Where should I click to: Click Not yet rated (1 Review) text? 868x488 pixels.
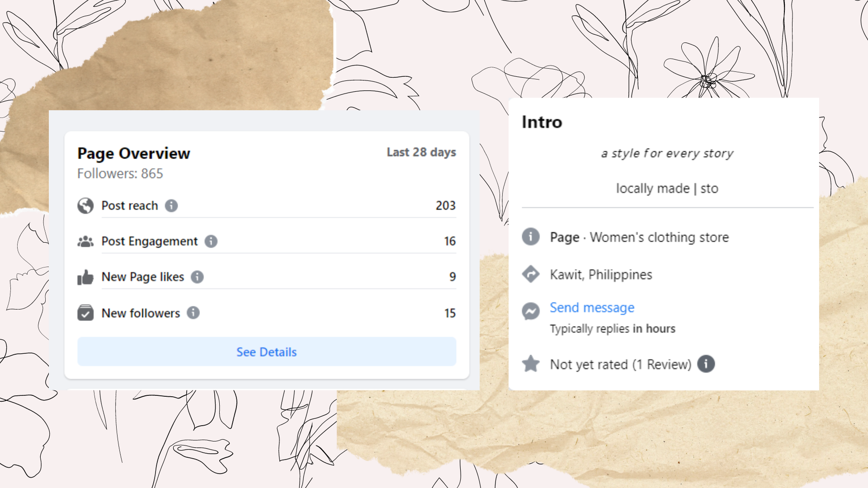pyautogui.click(x=620, y=364)
